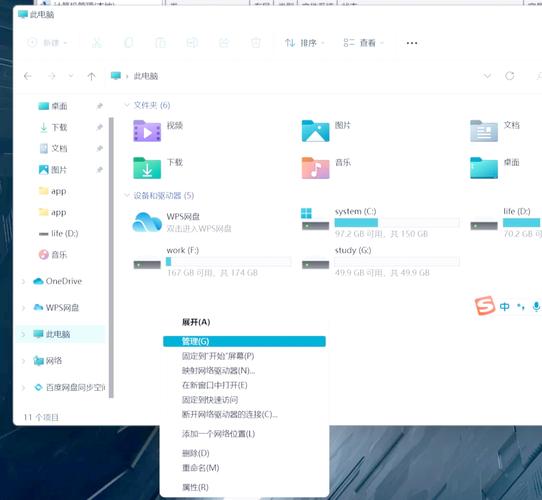
Task: Click the navigation pane scrollbar
Action: (x=111, y=258)
